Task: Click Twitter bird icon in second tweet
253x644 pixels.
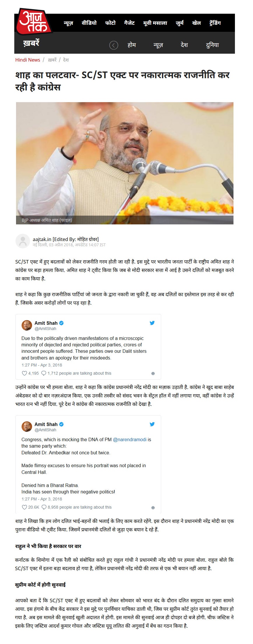Action: point(152,424)
